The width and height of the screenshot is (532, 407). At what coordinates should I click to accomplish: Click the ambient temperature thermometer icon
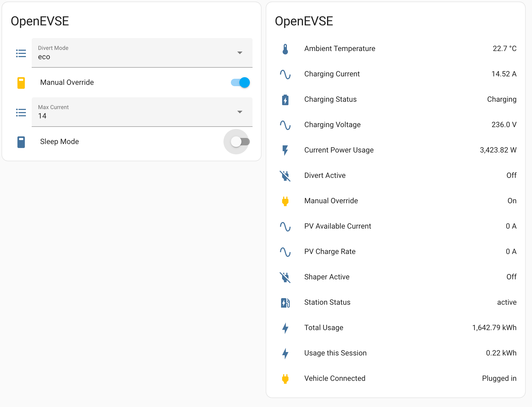285,49
